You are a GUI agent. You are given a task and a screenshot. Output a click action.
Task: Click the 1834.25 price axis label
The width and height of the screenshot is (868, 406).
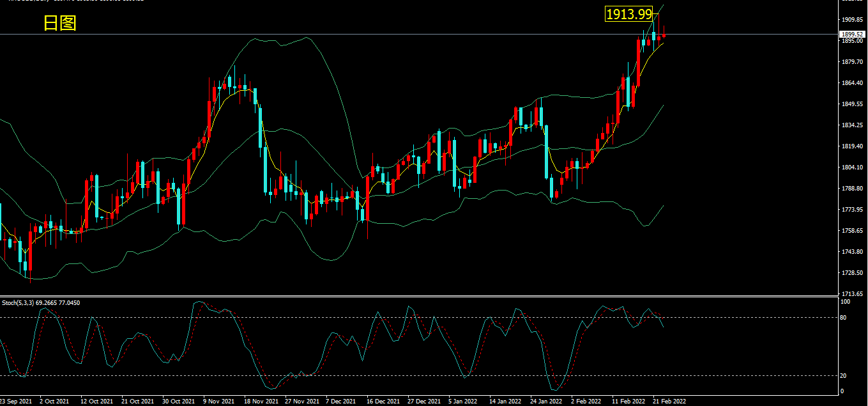(x=852, y=125)
